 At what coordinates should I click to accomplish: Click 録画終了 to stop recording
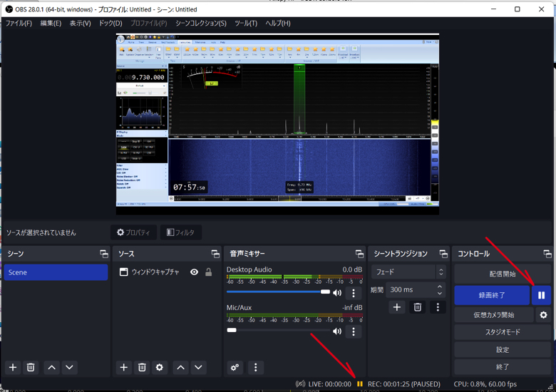492,295
